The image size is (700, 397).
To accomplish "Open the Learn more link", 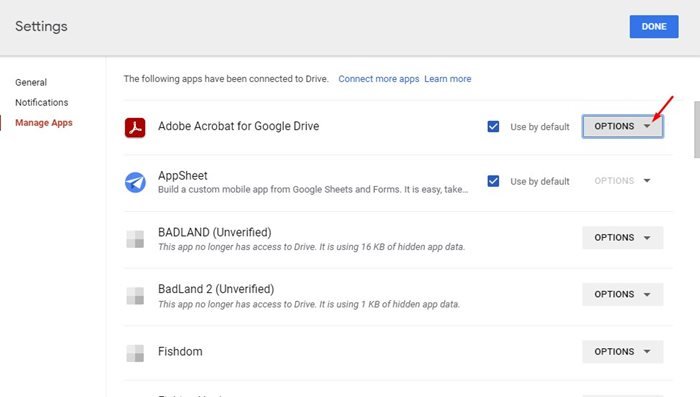I will point(448,79).
